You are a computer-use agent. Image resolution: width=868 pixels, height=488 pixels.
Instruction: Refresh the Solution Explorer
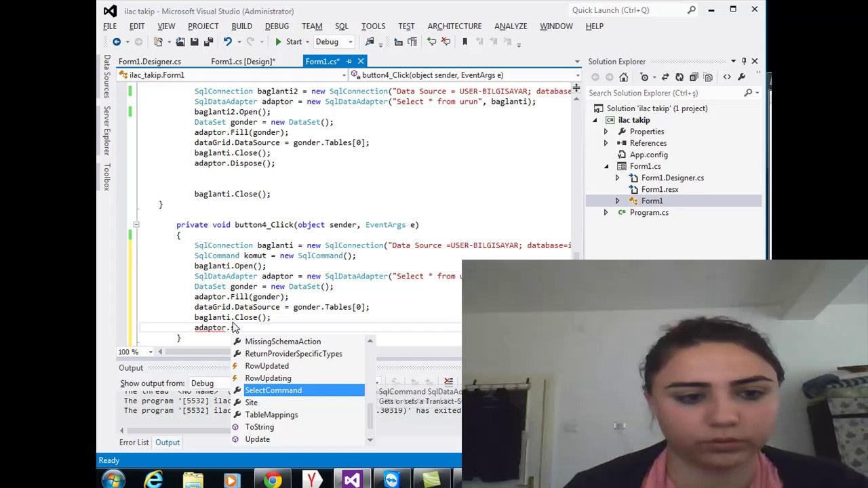pyautogui.click(x=679, y=77)
